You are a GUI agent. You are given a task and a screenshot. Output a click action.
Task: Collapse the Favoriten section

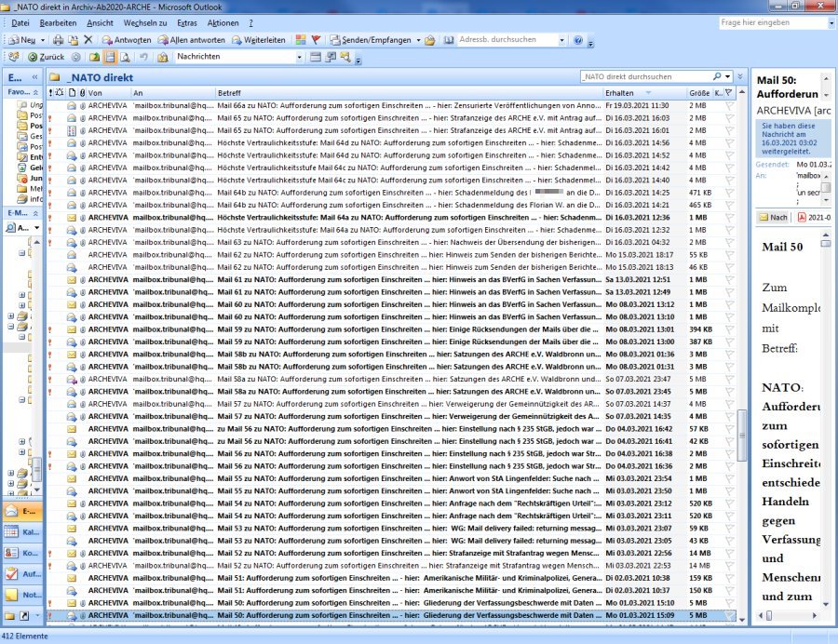pos(35,92)
